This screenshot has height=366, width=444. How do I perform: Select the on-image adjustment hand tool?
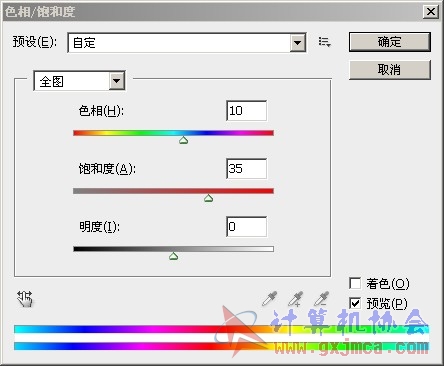click(25, 299)
